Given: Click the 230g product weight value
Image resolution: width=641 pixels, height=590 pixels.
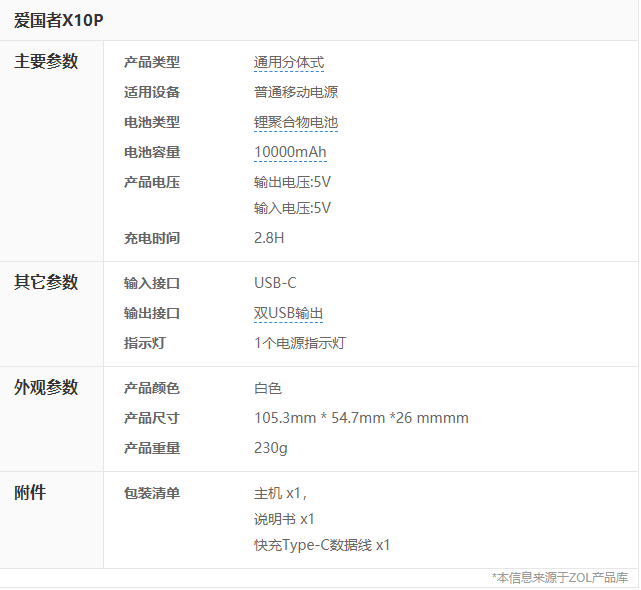Looking at the screenshot, I should [x=271, y=448].
